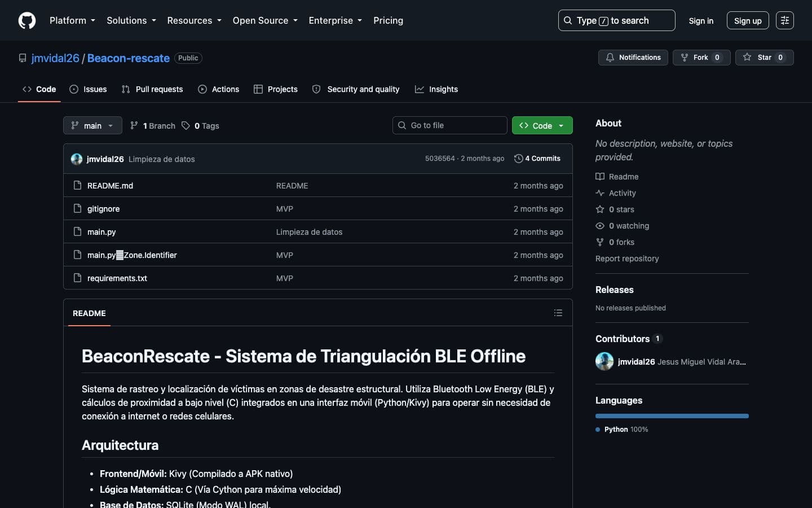Fork the repository
Screen dimensions: 812x508
click(x=701, y=58)
